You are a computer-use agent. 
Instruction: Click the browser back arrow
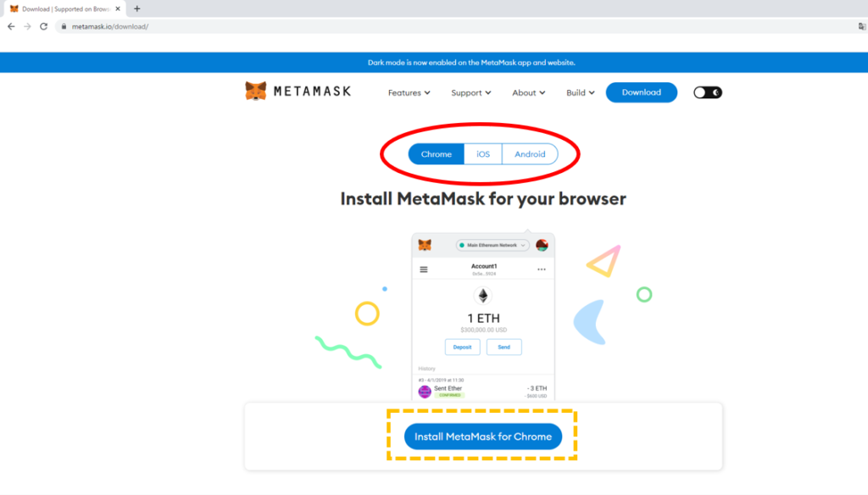coord(11,26)
